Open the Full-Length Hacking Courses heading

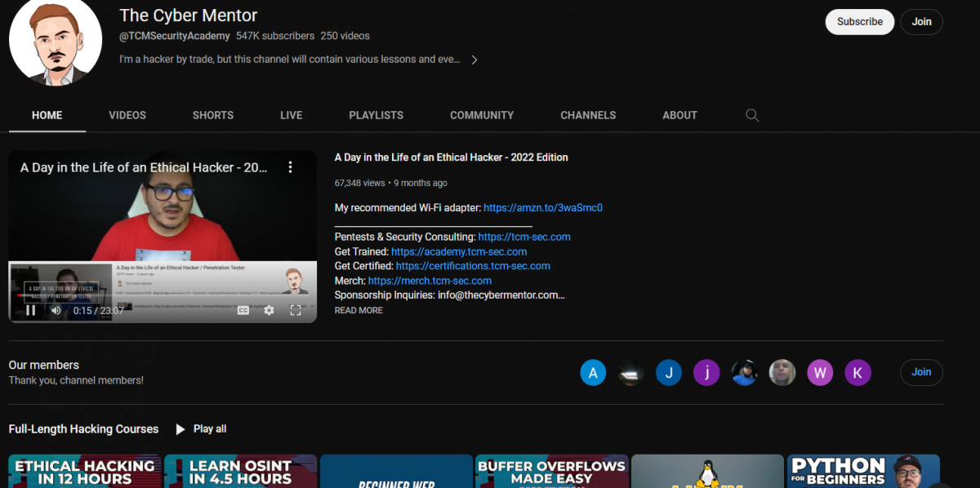point(83,429)
